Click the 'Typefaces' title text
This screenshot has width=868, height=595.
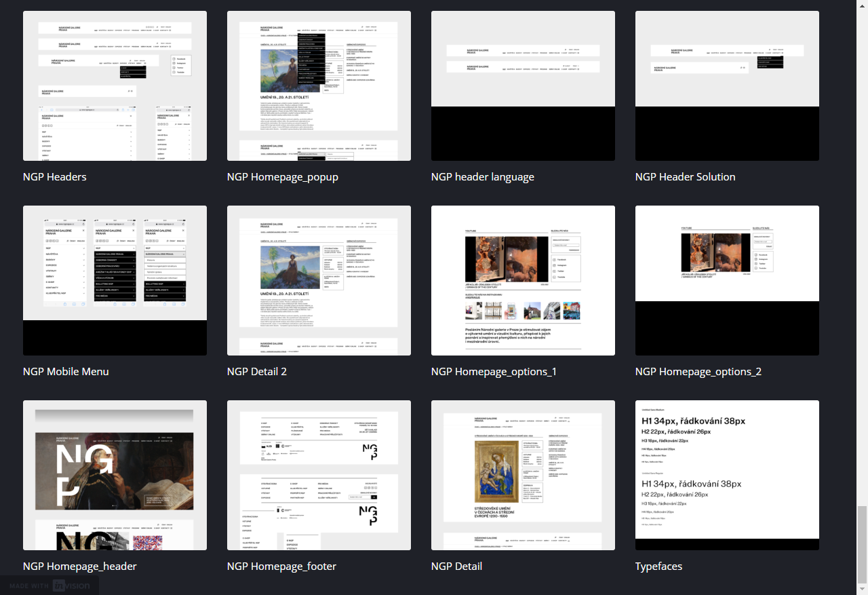click(659, 567)
